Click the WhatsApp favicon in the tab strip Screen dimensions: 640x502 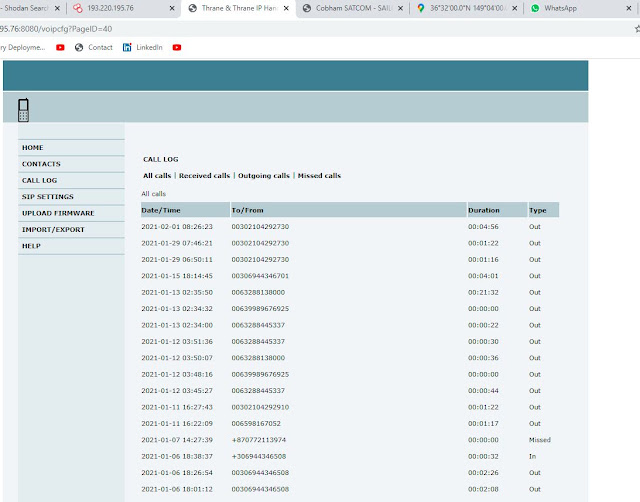coord(535,8)
